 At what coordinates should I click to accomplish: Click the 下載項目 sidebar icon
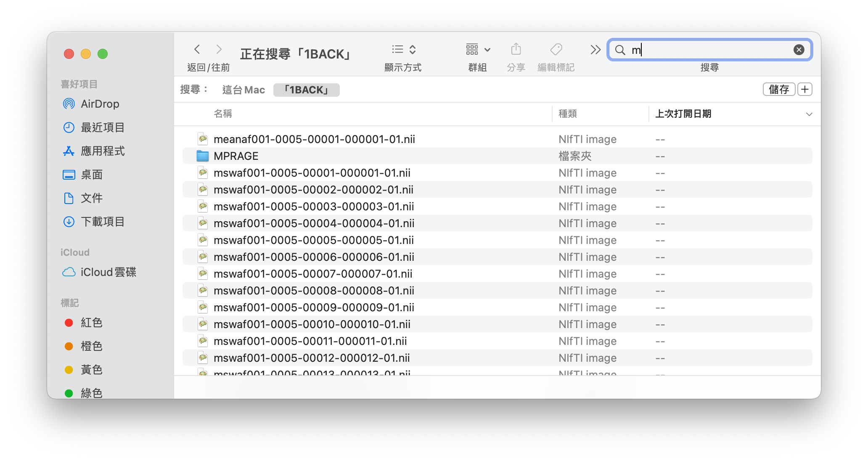click(68, 222)
